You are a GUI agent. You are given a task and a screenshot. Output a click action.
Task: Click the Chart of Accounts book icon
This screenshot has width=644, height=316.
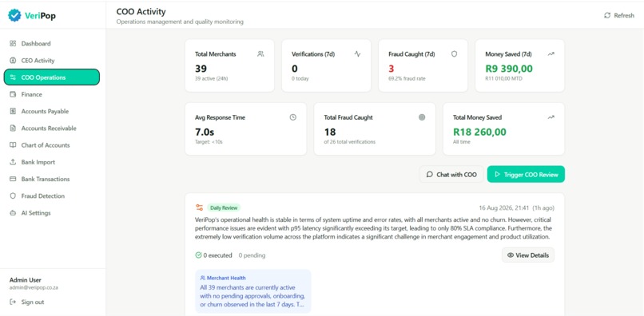13,145
